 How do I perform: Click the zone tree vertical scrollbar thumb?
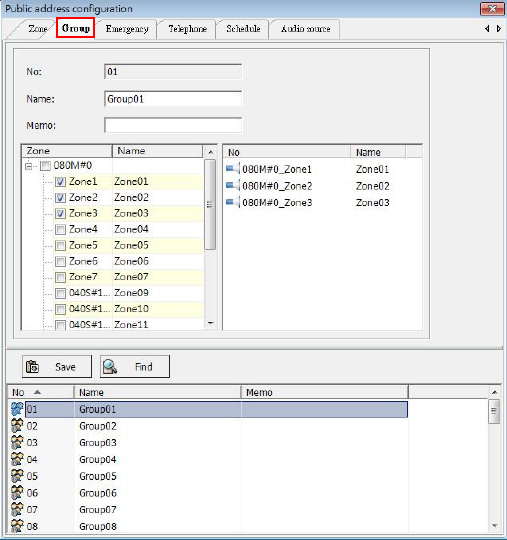click(210, 205)
